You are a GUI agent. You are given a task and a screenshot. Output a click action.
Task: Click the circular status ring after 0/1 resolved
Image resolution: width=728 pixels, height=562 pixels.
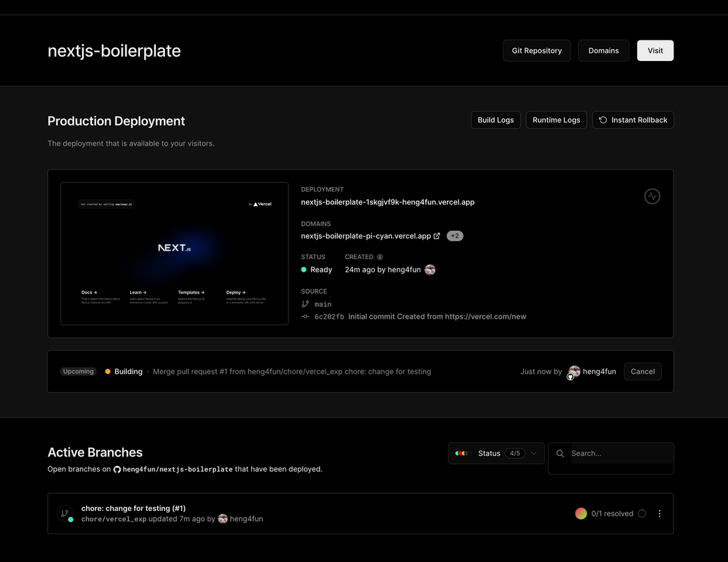(642, 513)
